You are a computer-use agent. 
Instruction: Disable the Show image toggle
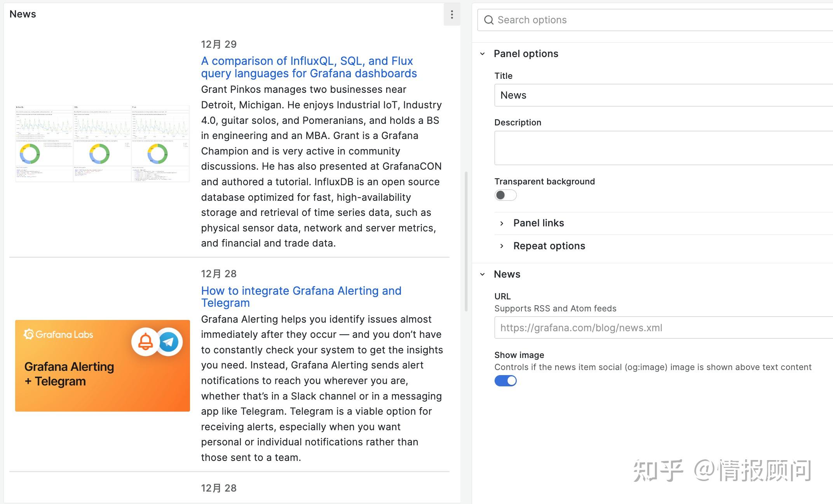tap(505, 381)
